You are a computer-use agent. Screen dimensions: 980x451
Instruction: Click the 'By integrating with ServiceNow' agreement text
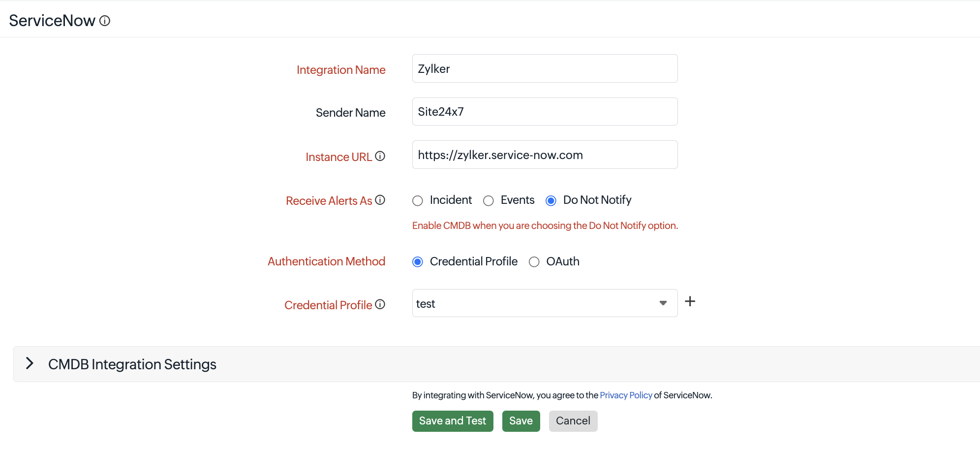tap(562, 395)
